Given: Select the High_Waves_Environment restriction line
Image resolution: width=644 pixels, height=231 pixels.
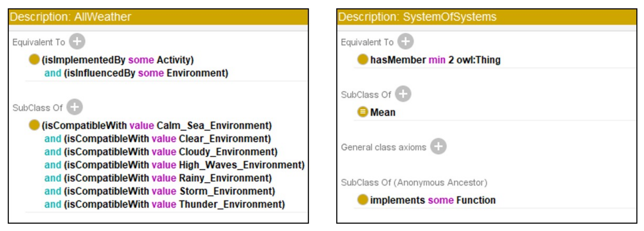Looking at the screenshot, I should (x=174, y=165).
